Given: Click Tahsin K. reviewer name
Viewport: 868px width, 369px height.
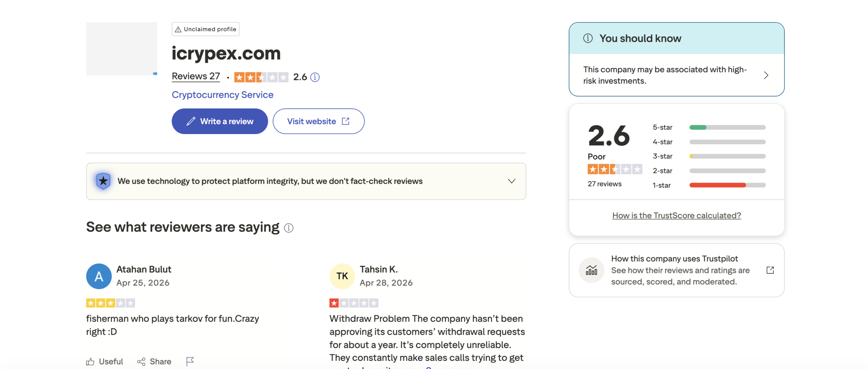Looking at the screenshot, I should (x=378, y=269).
